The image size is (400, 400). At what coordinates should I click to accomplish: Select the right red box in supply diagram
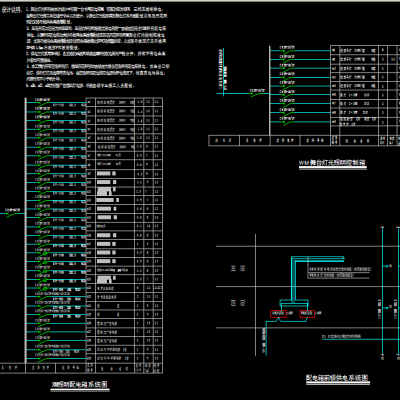click(307, 313)
